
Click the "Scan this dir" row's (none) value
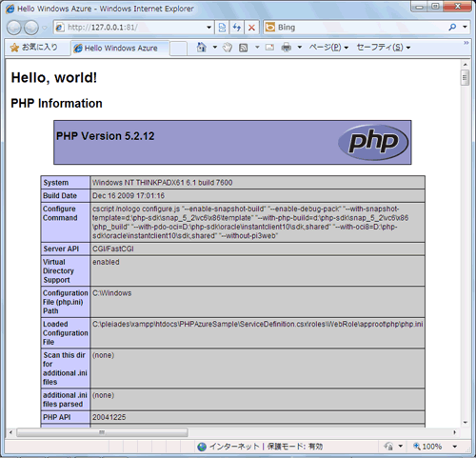[x=103, y=355]
